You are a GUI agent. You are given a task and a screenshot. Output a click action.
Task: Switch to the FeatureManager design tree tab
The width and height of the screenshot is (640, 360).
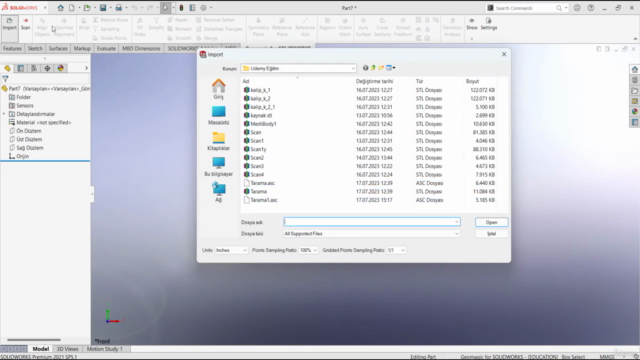(x=7, y=68)
